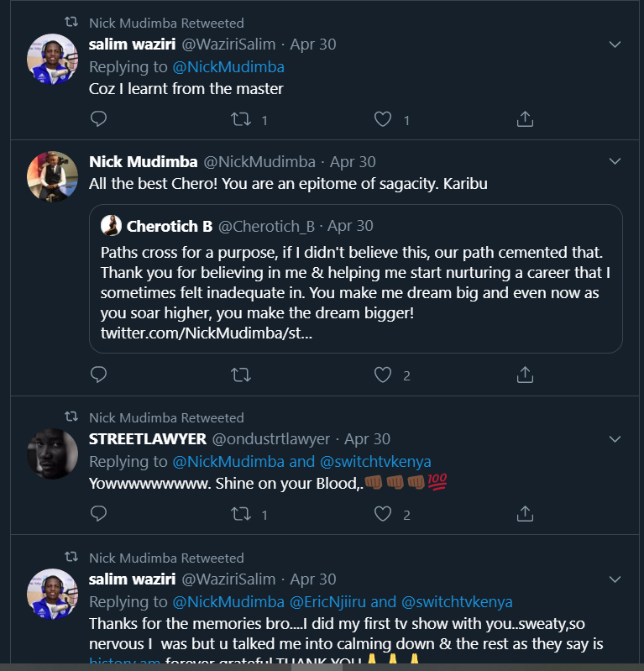Click STREETLAWYER's profile picture
This screenshot has height=671, width=644.
[53, 453]
